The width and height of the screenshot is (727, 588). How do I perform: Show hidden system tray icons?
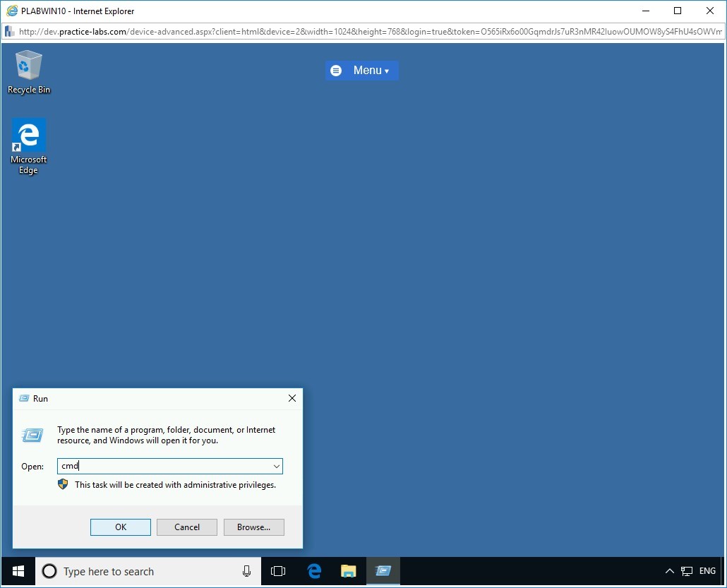tap(670, 571)
